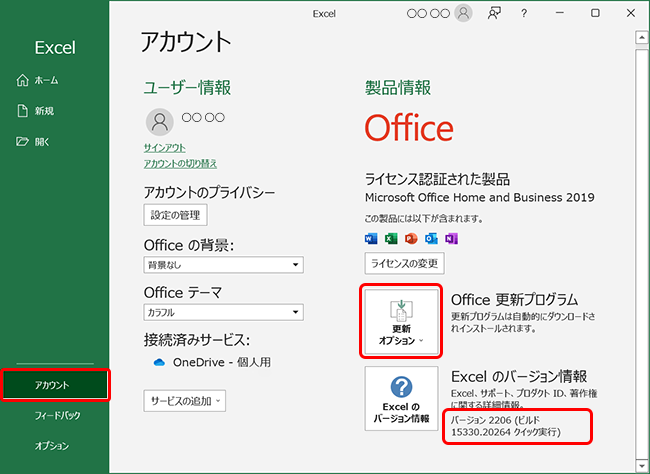Click the OneDrive - 個人用 service entry
Viewport: 650px width, 474px height.
(x=212, y=362)
